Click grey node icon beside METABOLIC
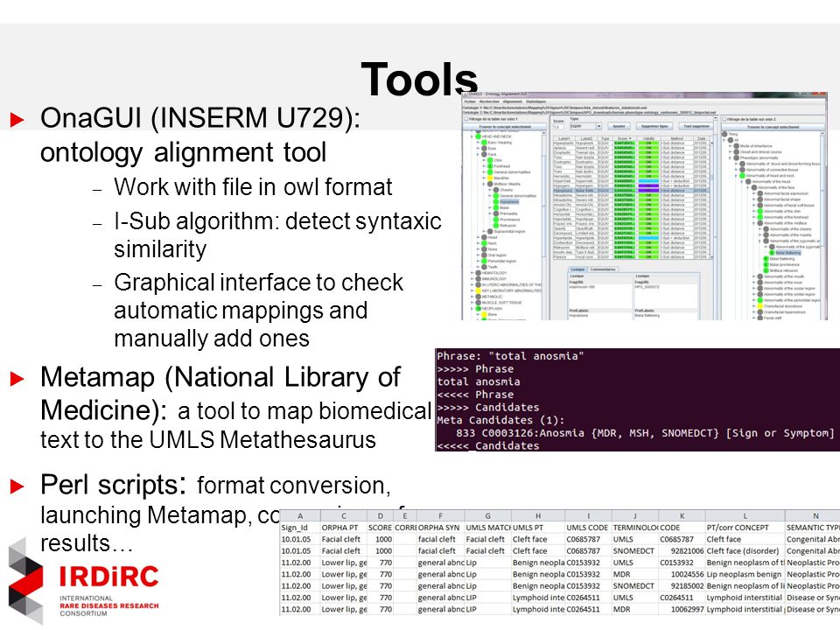The image size is (840, 630). click(479, 297)
